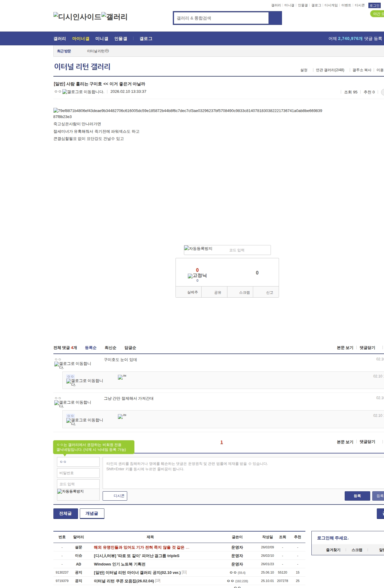
Task: Open the 이터널 리턴 쿠폰 모음집 notice
Action: click(x=124, y=581)
